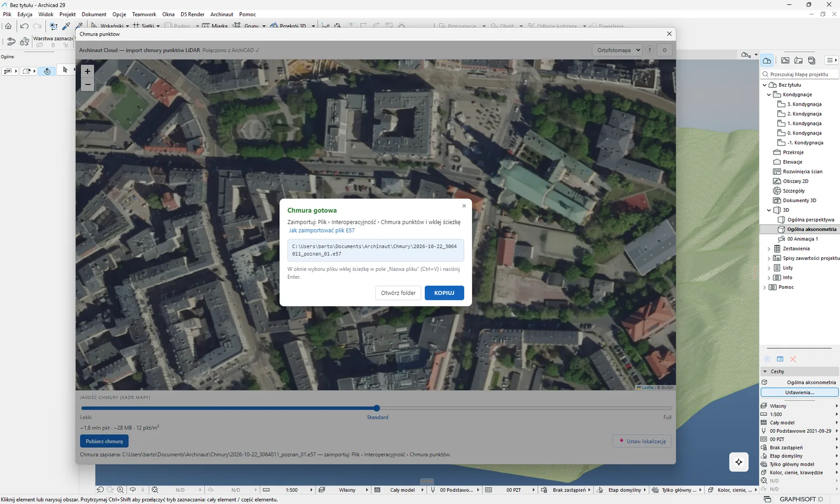Click the Undo arrow icon

coord(24,26)
